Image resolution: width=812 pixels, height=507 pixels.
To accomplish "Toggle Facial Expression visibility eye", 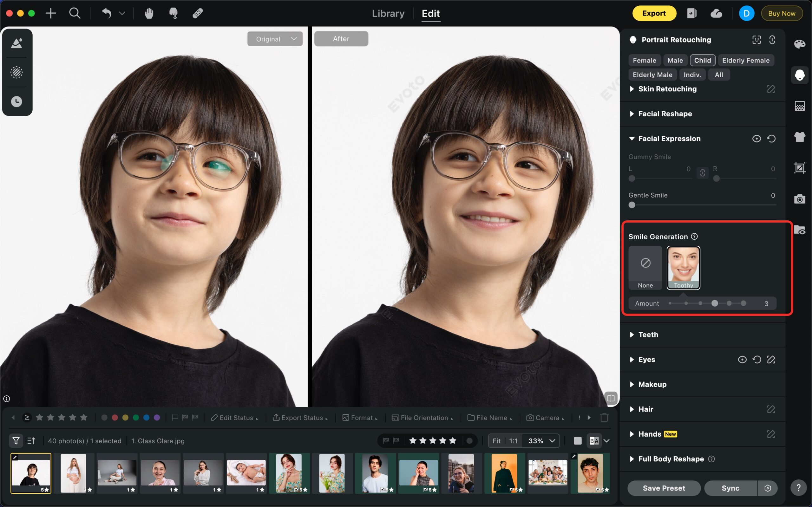I will click(756, 139).
